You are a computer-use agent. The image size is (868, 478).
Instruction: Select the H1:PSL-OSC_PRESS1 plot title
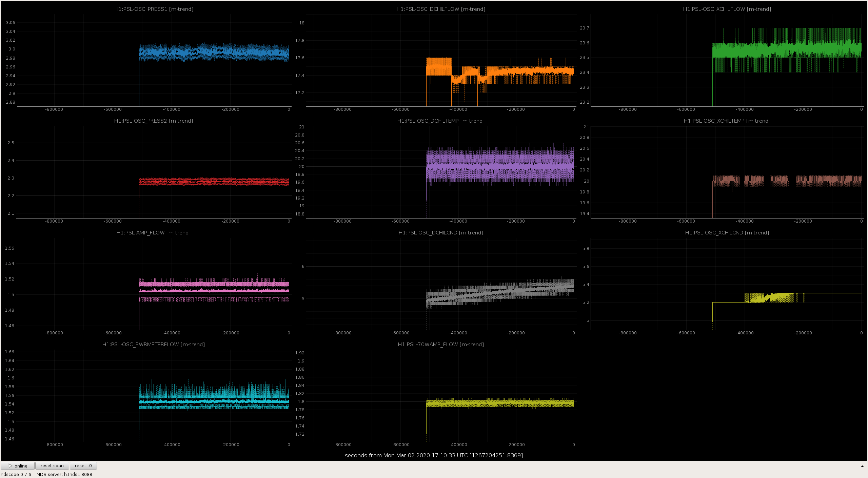coord(154,9)
